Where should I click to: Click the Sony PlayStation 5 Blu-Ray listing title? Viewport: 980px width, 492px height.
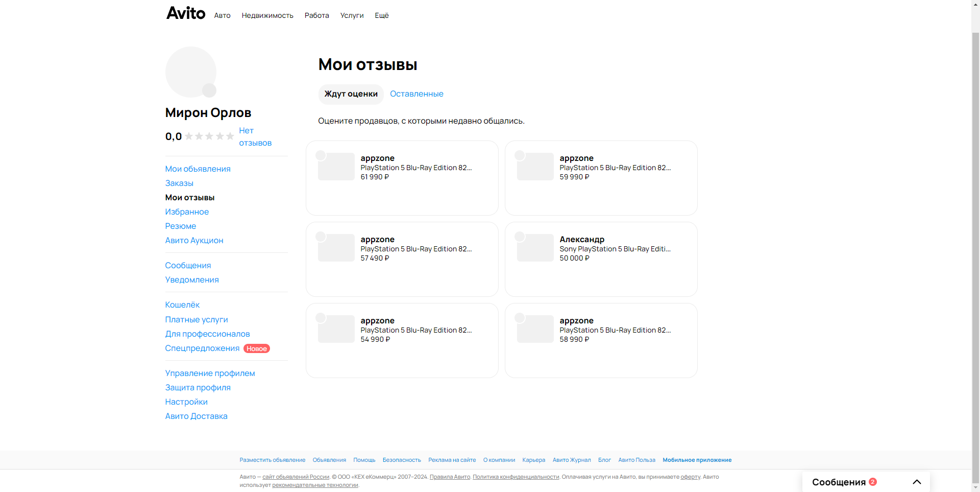pos(615,249)
